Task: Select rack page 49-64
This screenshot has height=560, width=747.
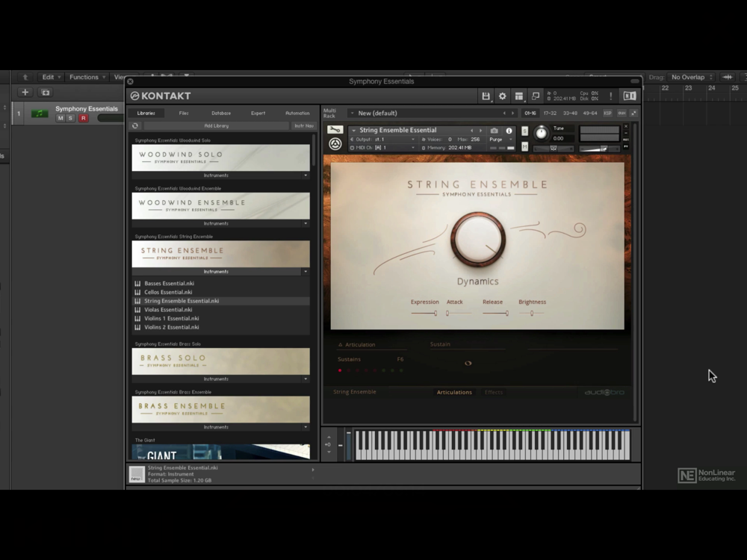Action: 590,113
